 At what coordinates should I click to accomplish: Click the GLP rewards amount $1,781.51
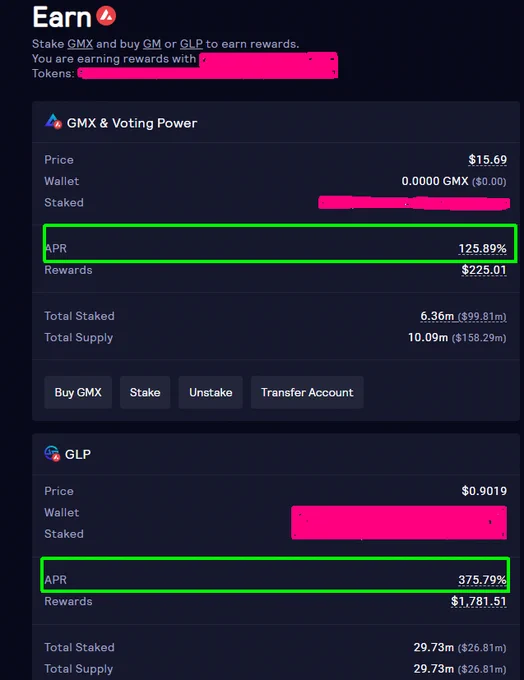tap(478, 601)
